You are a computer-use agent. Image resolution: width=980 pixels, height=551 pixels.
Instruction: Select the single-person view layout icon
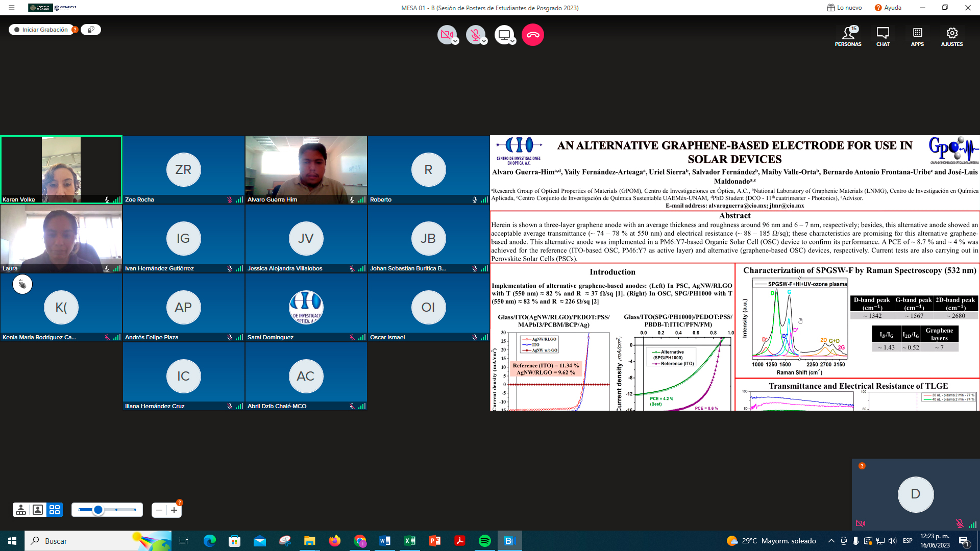(x=38, y=510)
